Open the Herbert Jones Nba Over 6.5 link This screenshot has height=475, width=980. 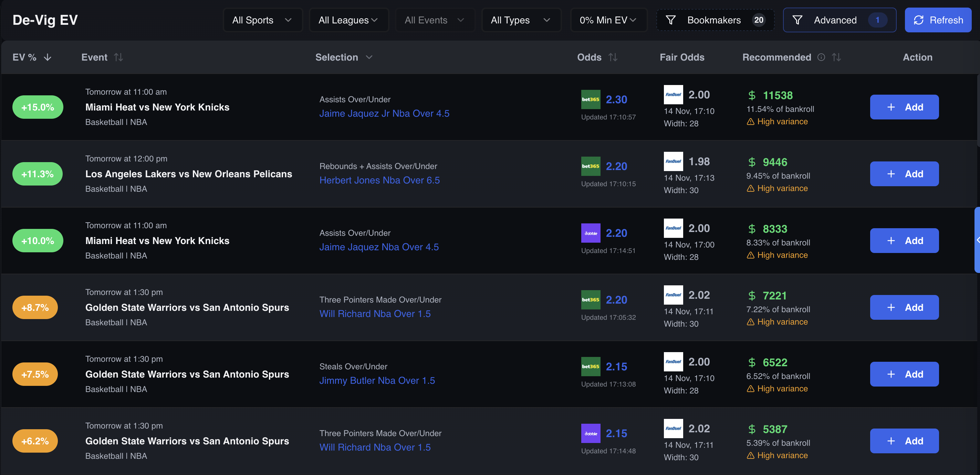point(379,180)
